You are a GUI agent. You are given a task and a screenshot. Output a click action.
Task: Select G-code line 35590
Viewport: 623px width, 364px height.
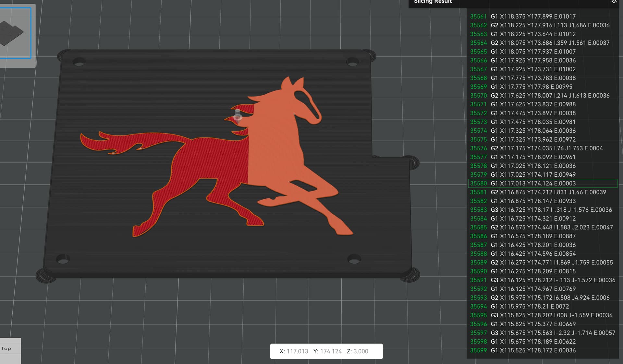[543, 271]
